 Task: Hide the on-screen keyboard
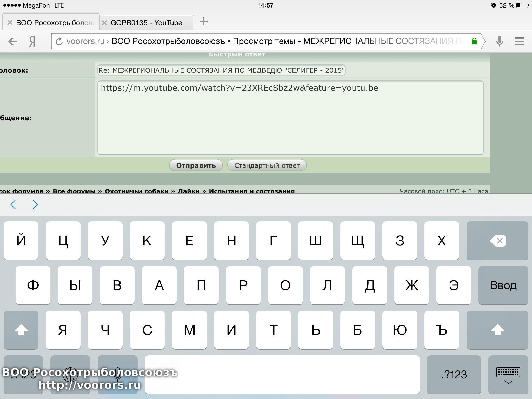click(508, 375)
